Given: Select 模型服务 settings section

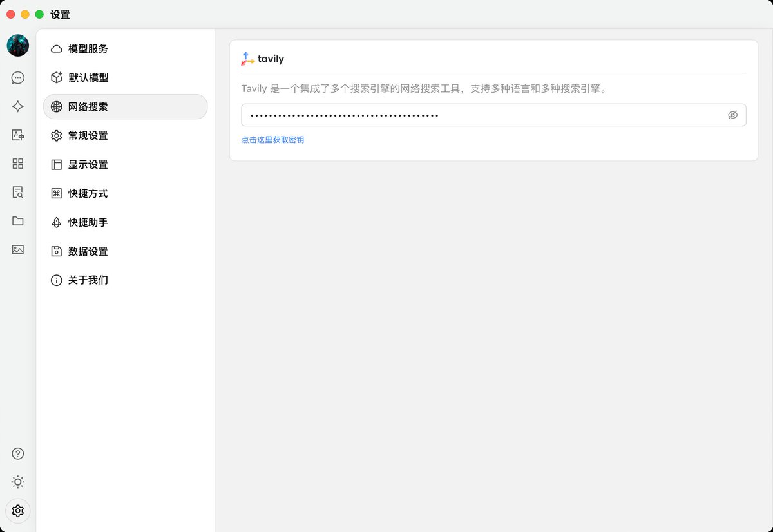Looking at the screenshot, I should coord(125,49).
